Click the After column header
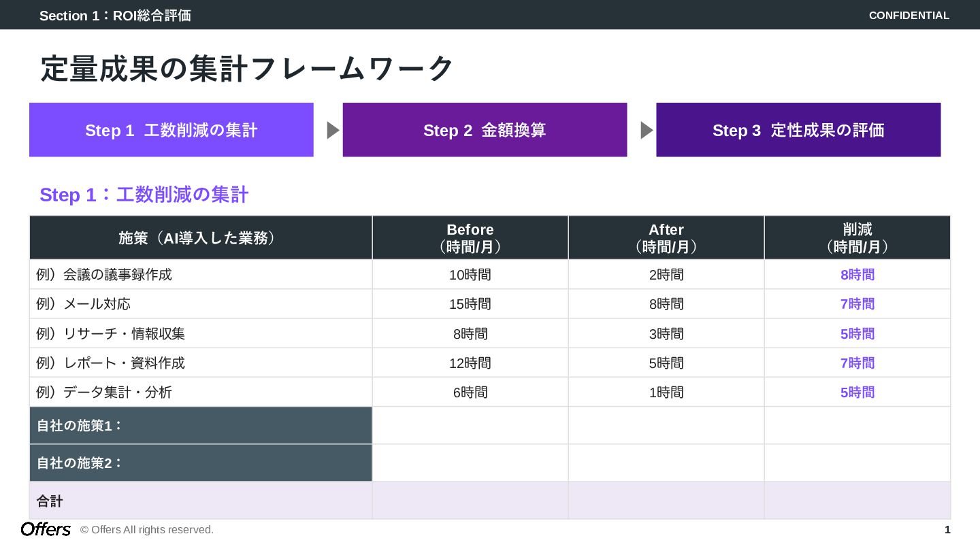Image resolution: width=980 pixels, height=551 pixels. click(666, 237)
